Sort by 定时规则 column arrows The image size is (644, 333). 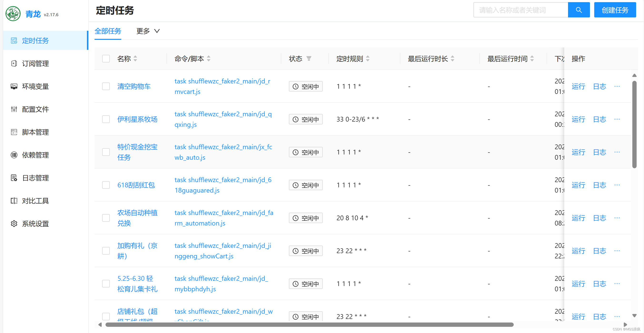pos(367,59)
